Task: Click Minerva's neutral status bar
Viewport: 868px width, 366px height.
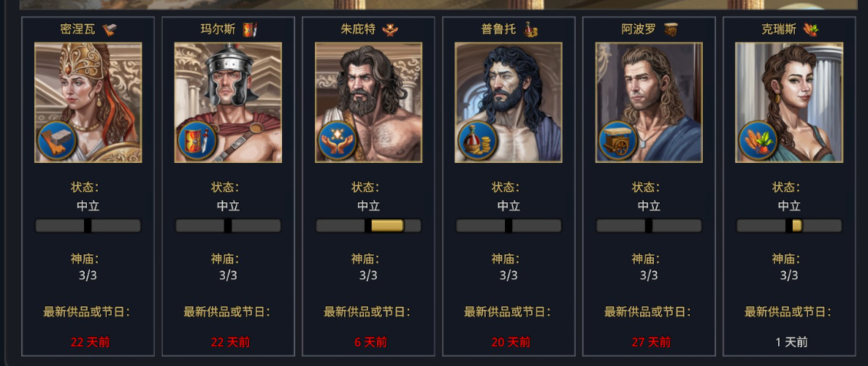Action: [x=88, y=225]
